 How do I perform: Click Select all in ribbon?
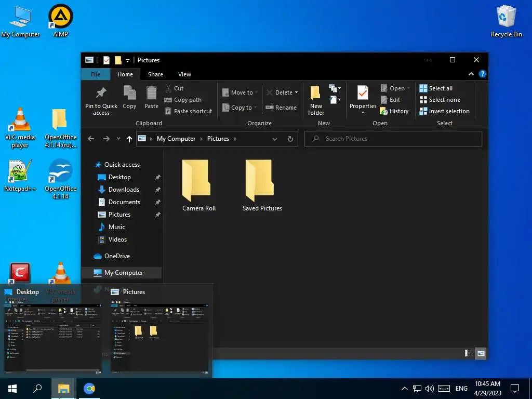436,88
